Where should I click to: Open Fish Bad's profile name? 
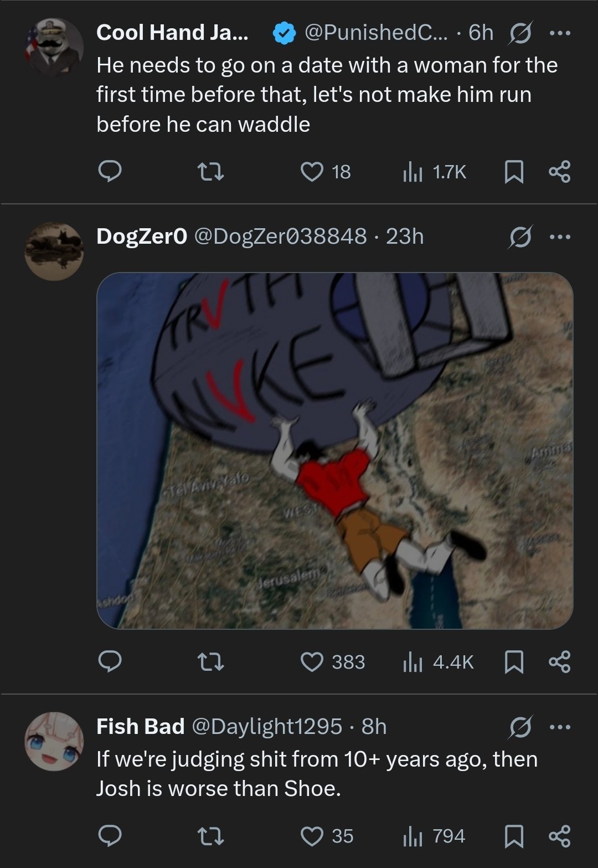pyautogui.click(x=140, y=726)
